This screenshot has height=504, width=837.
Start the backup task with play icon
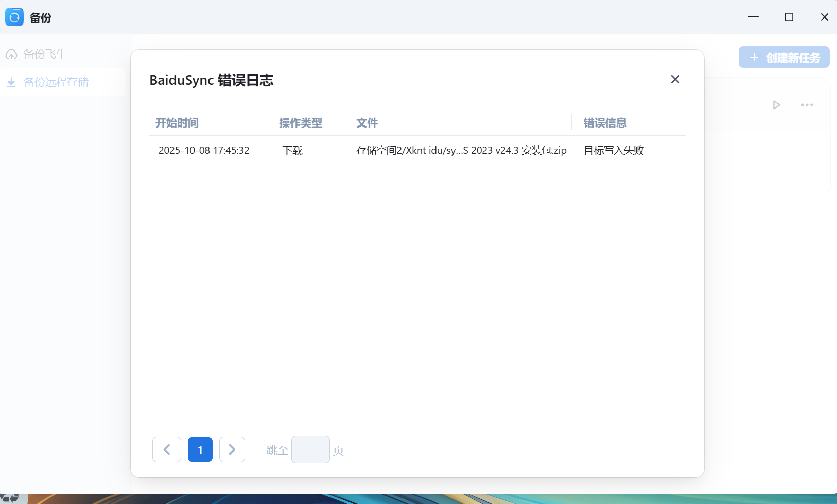click(776, 105)
